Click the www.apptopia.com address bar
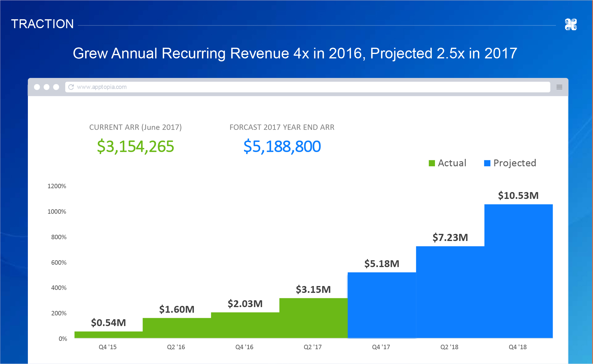The width and height of the screenshot is (593, 364). click(307, 87)
